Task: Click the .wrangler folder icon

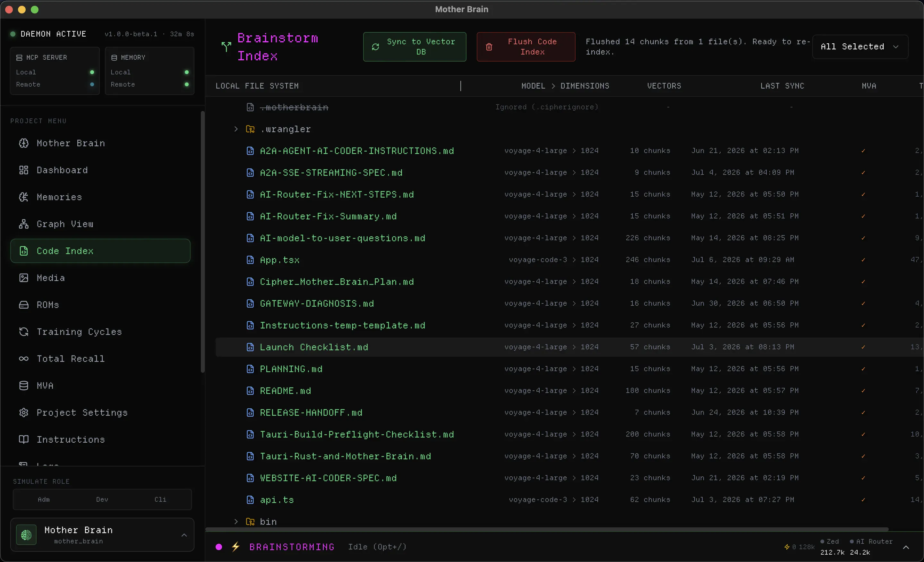Action: (x=250, y=129)
